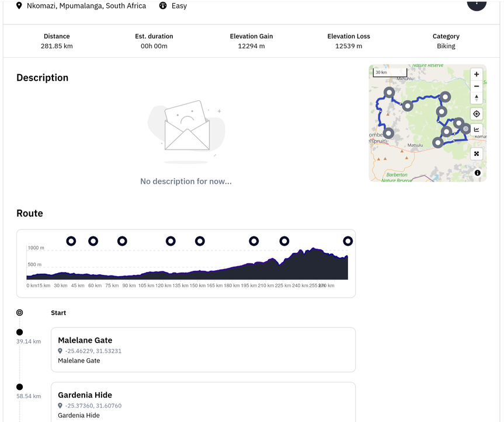Screen dimensions: 504x422
Task: Click the Malelane Gate coordinates
Action: 93,351
